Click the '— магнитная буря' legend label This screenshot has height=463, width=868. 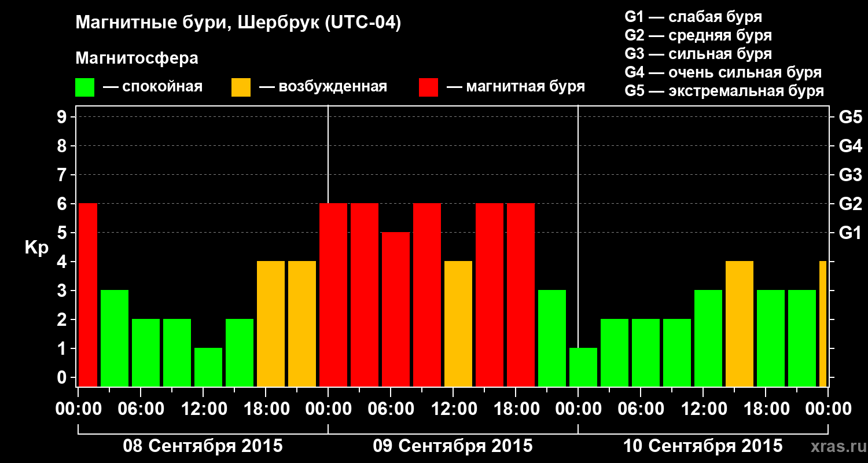[x=516, y=87]
